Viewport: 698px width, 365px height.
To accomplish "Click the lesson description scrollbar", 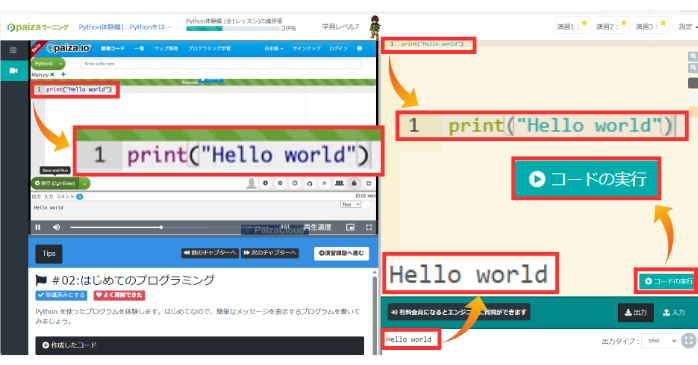I will [374, 312].
